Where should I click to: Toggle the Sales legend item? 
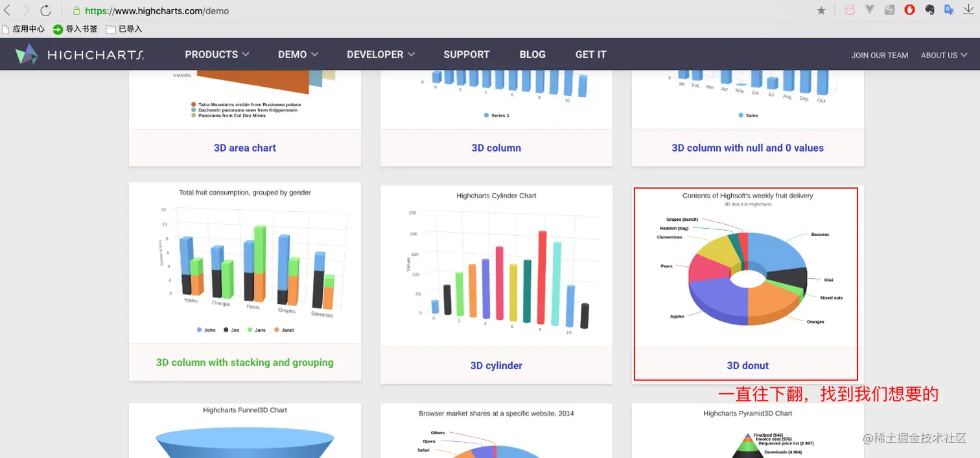[748, 115]
